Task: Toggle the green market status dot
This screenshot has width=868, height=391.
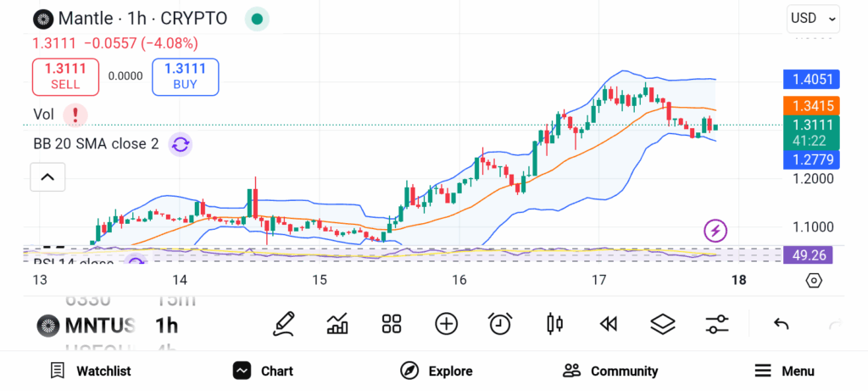Action: pyautogui.click(x=257, y=19)
